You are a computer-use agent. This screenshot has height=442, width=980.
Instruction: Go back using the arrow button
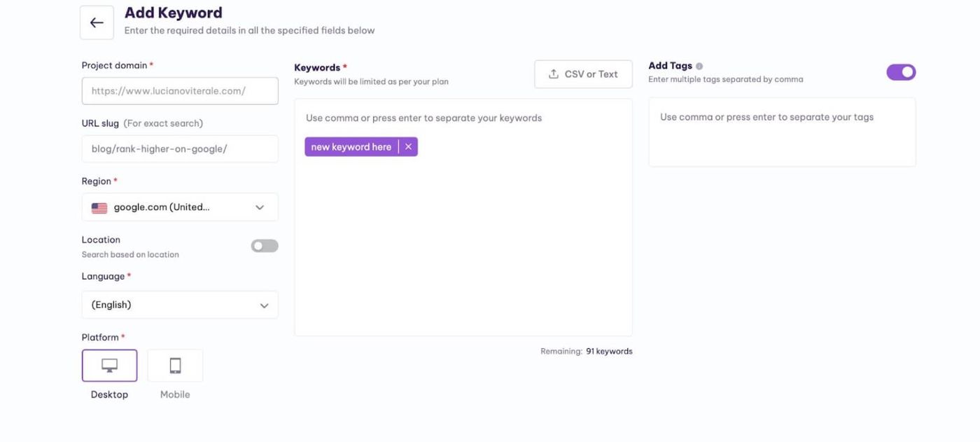pyautogui.click(x=97, y=22)
